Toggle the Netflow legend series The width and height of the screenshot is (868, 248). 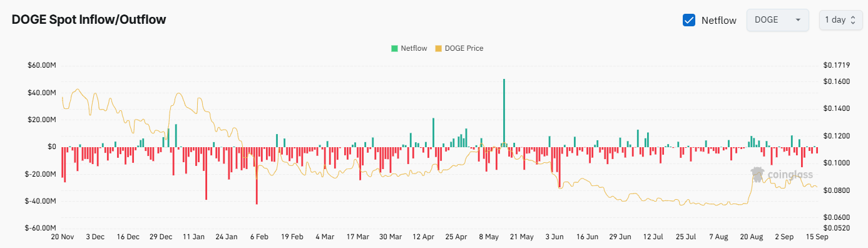pyautogui.click(x=409, y=48)
